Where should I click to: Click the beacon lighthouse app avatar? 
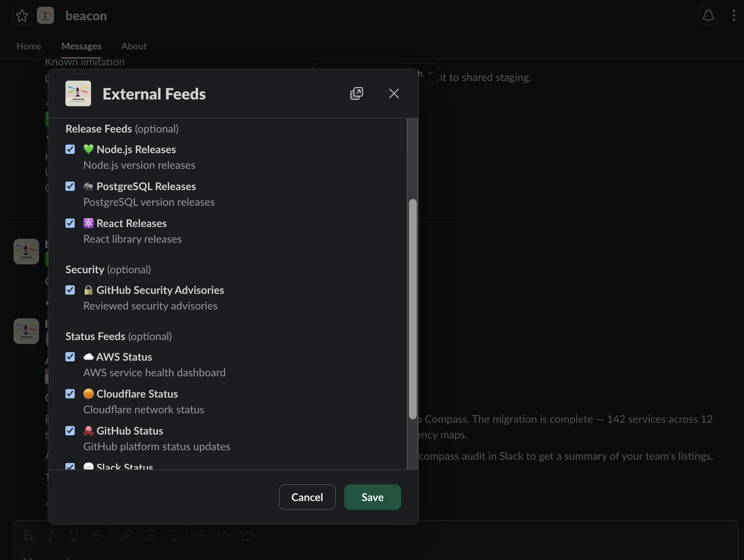click(x=46, y=15)
